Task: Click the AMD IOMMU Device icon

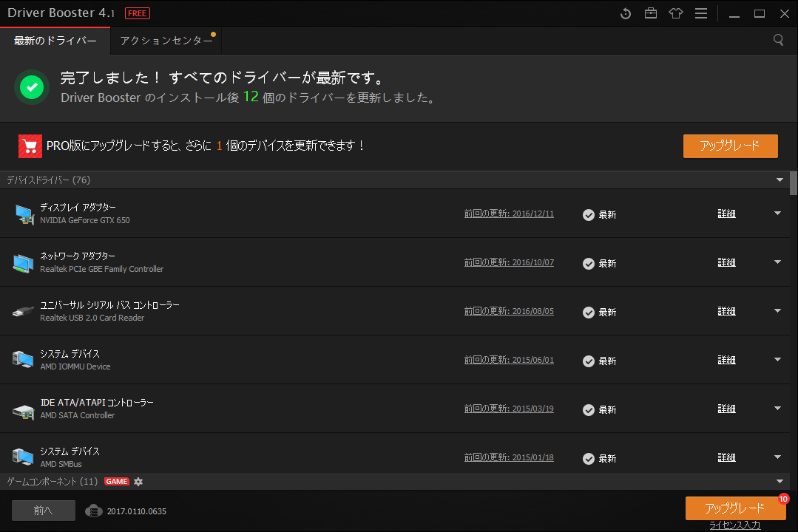Action: click(22, 360)
